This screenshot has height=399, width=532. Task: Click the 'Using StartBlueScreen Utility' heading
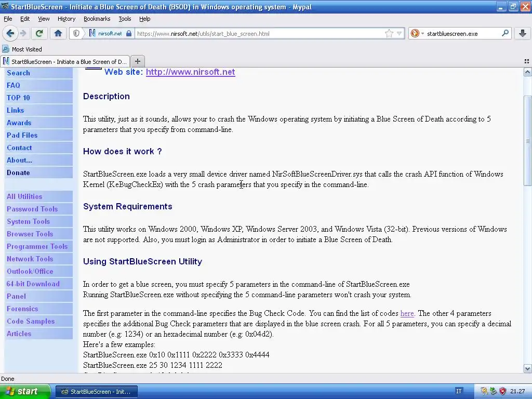[142, 262]
